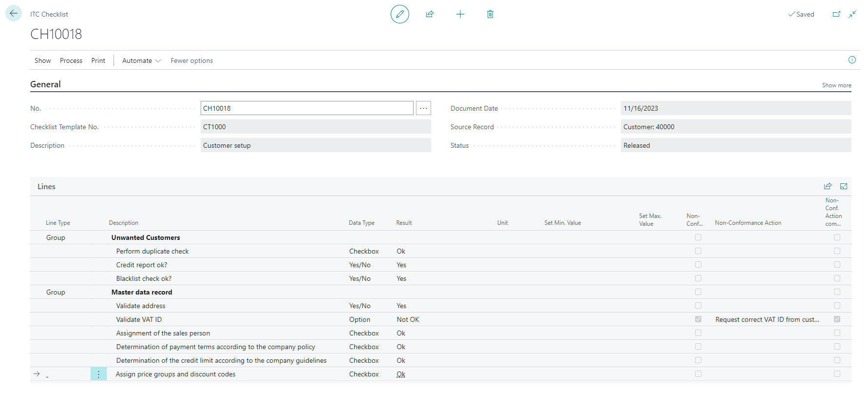
Task: Click the back arrow button
Action: point(14,14)
